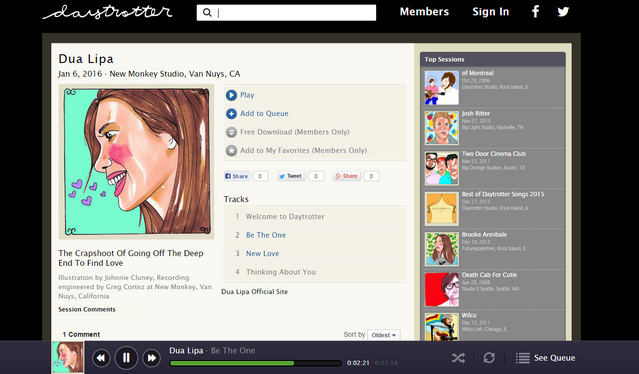The image size is (639, 374).
Task: Open the Josh Ritter session title
Action: click(x=476, y=113)
